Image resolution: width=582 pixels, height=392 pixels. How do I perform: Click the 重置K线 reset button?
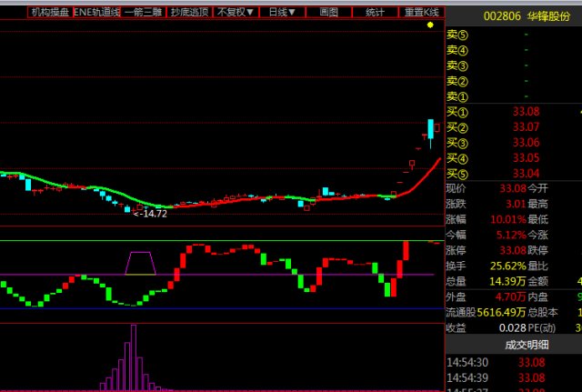coord(422,12)
